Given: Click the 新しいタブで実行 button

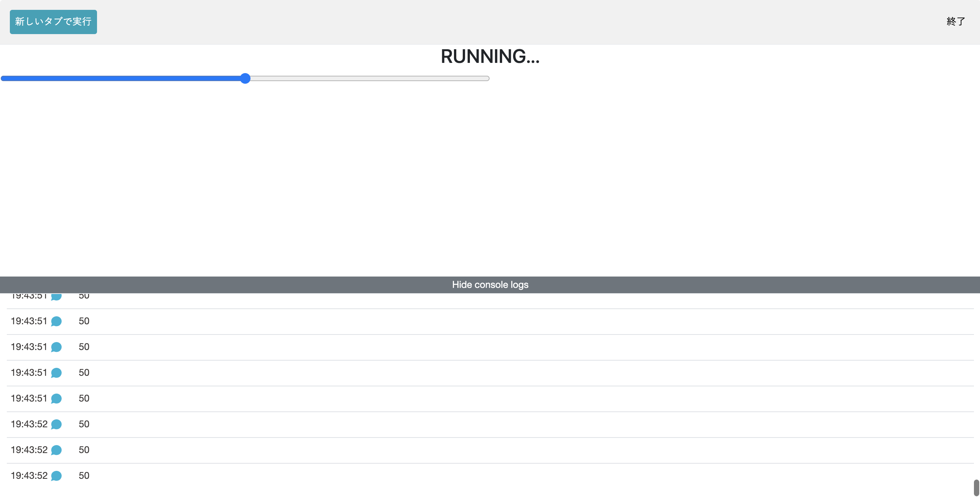Looking at the screenshot, I should [x=53, y=22].
